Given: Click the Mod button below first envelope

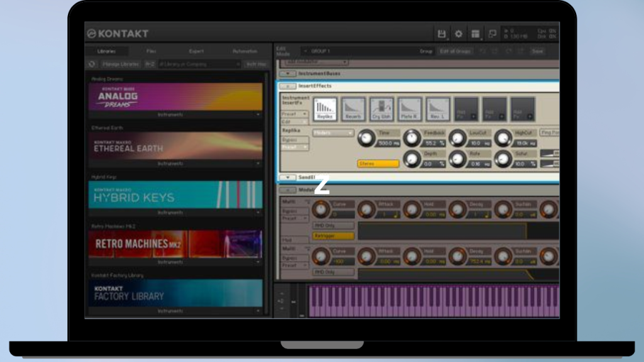Looking at the screenshot, I should coord(294,240).
